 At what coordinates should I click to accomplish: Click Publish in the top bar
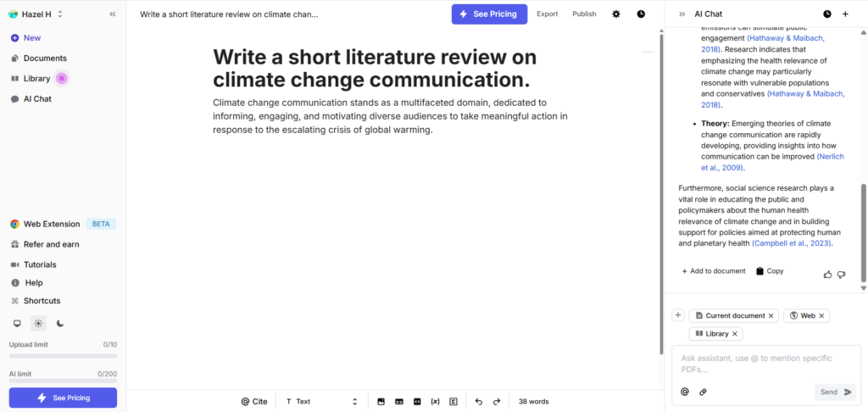pos(584,14)
